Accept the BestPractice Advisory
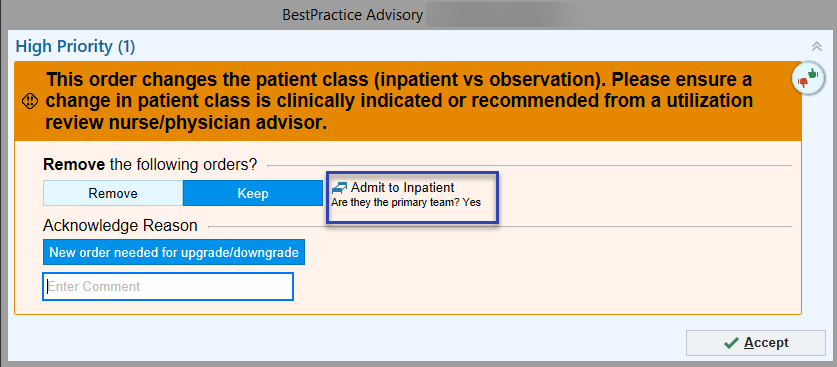The width and height of the screenshot is (837, 367). click(x=756, y=343)
